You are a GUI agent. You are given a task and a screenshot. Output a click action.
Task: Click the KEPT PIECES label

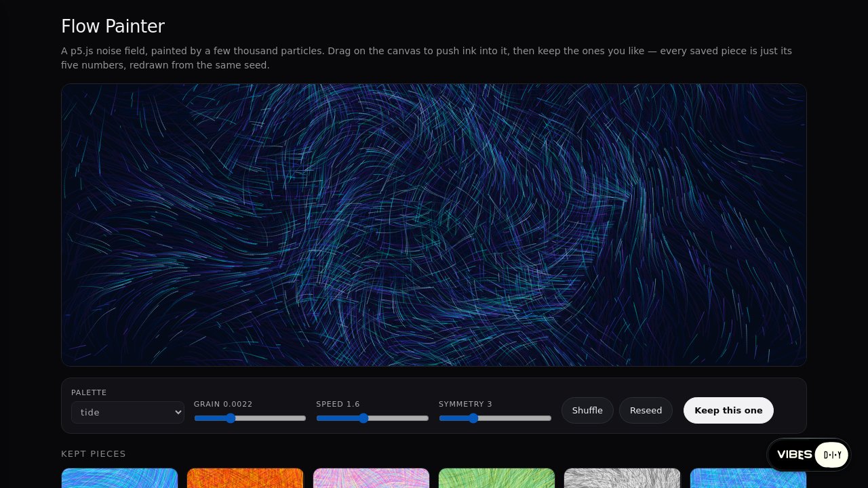94,454
